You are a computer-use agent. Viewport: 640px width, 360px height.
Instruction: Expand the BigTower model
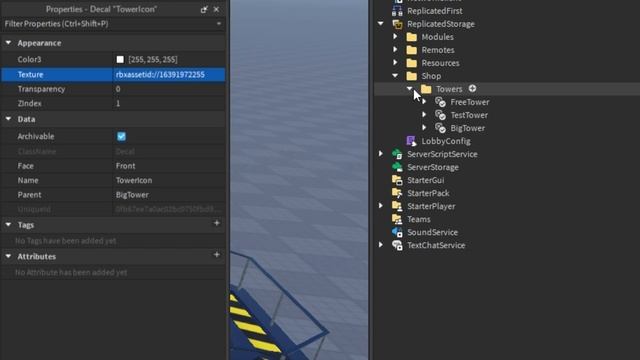424,128
